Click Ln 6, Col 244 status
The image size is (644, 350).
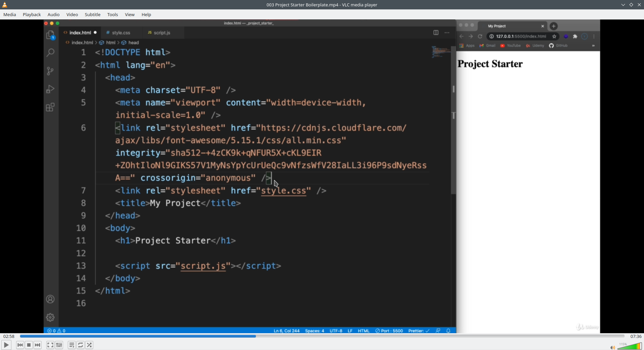pyautogui.click(x=286, y=331)
